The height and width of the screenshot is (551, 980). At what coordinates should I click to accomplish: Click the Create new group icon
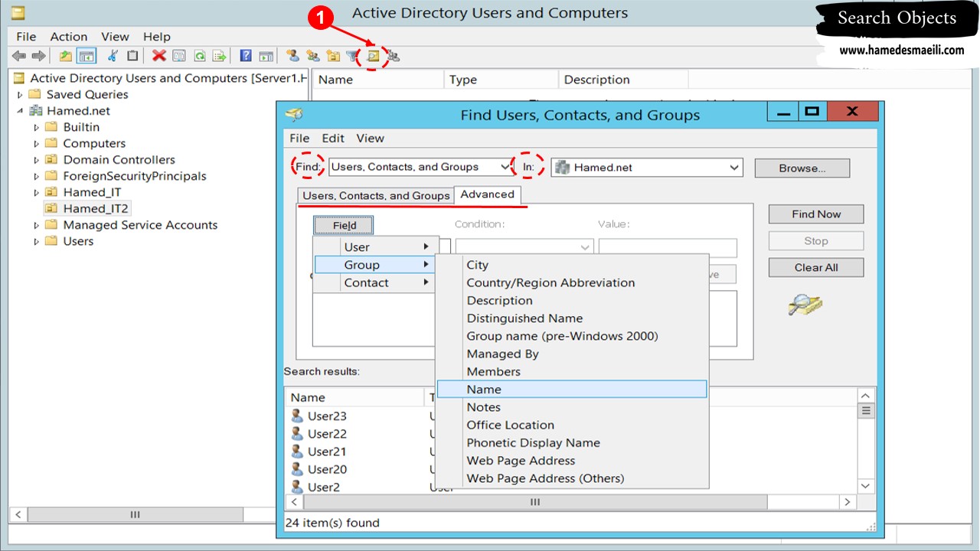312,56
